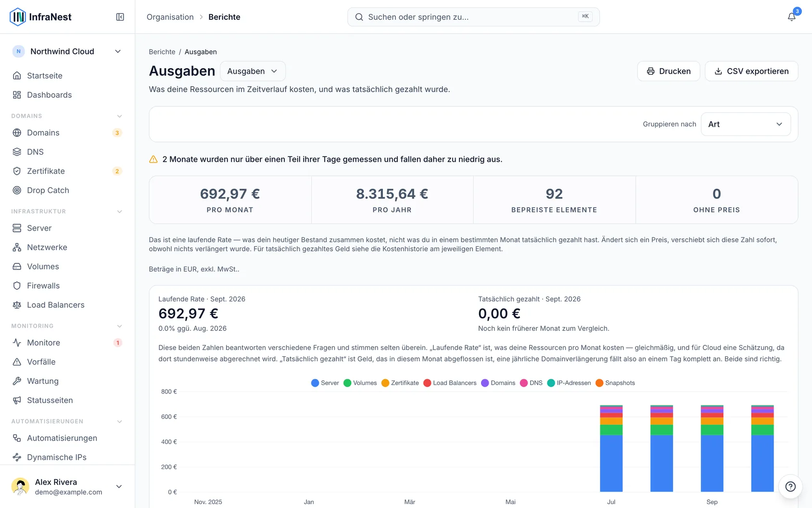The width and height of the screenshot is (812, 508).
Task: Click the Wartung wrench icon
Action: (17, 381)
